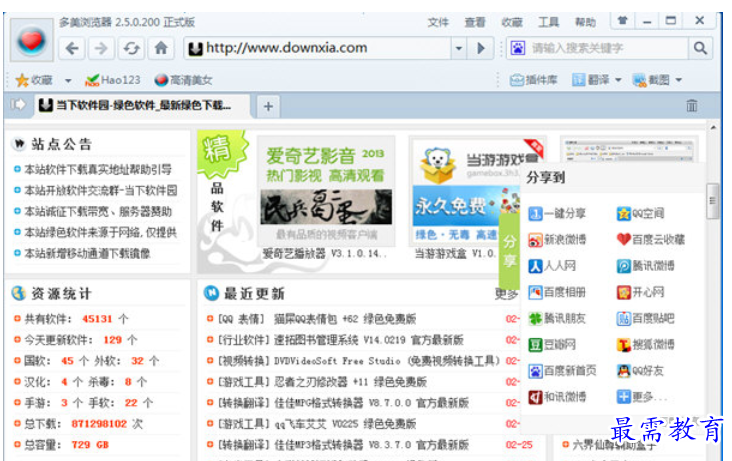This screenshot has width=732, height=461.
Task: Open the 工具 menu
Action: [x=548, y=22]
